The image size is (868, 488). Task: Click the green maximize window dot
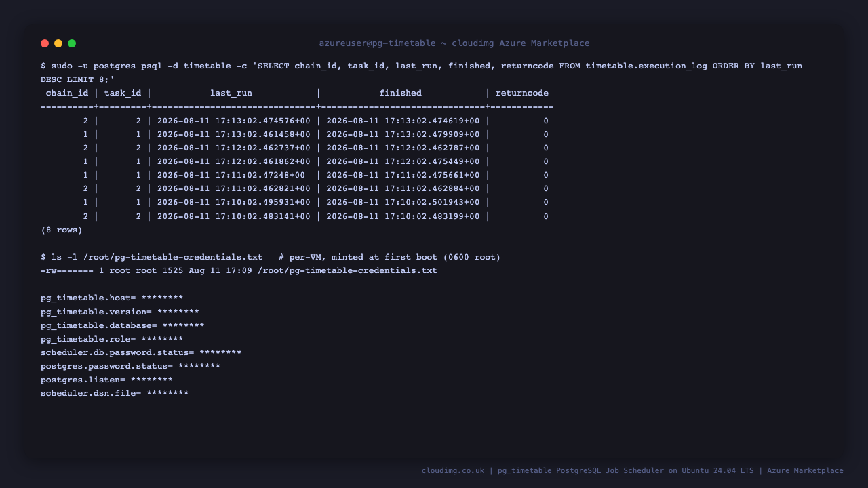(x=72, y=43)
